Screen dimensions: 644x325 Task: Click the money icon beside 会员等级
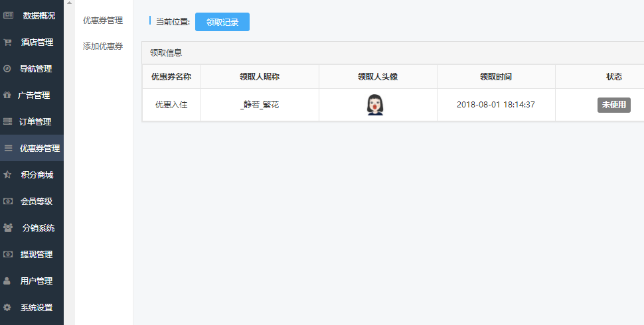8,201
